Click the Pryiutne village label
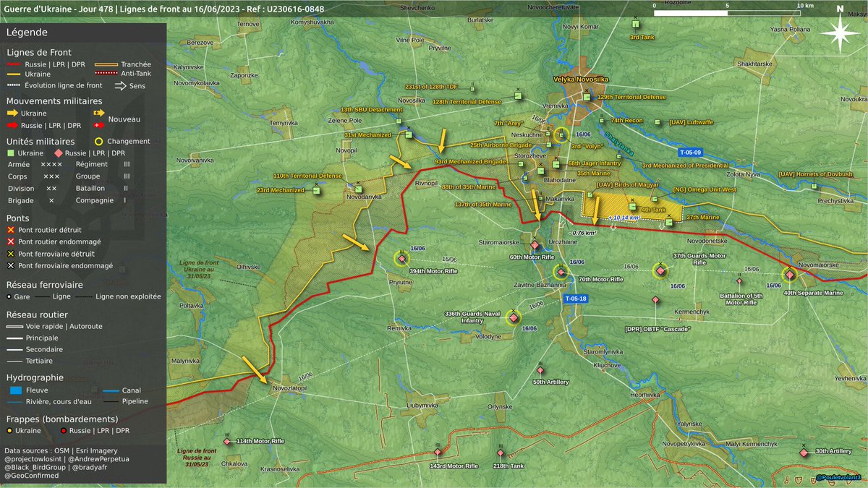This screenshot has height=488, width=868. (400, 284)
